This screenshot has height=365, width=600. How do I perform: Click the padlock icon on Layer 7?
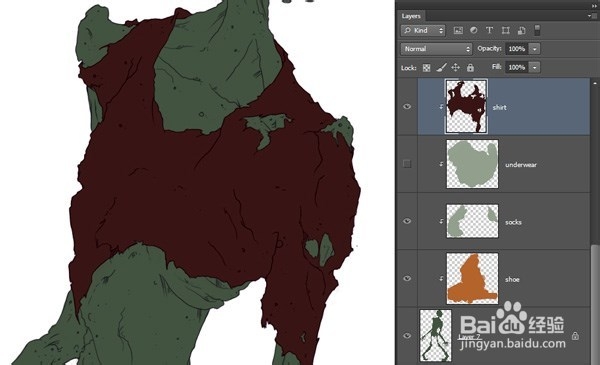(x=575, y=336)
